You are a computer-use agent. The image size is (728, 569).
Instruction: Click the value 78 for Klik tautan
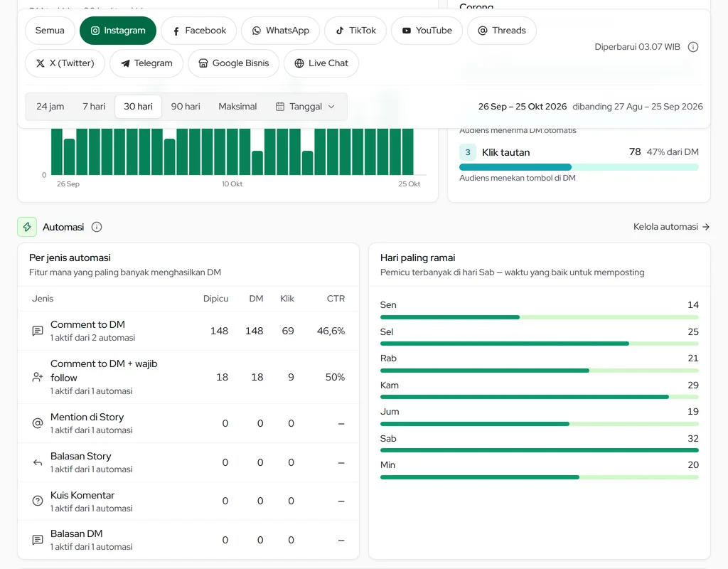pyautogui.click(x=635, y=152)
